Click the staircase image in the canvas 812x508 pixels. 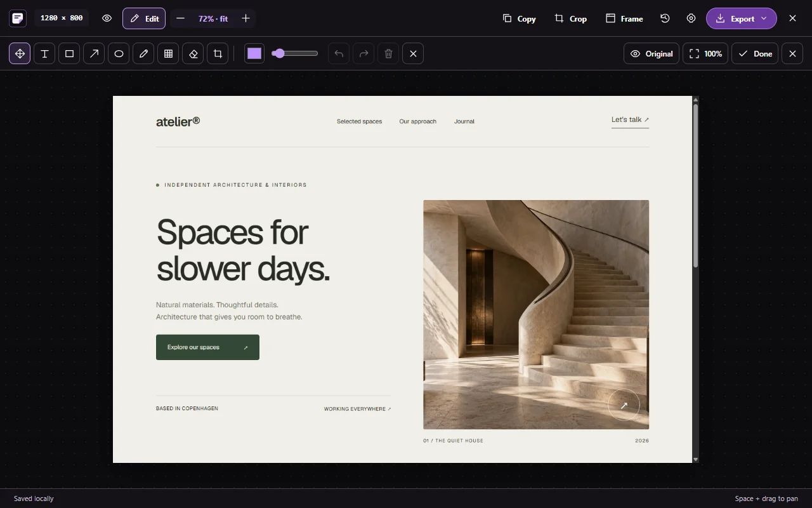pyautogui.click(x=536, y=314)
